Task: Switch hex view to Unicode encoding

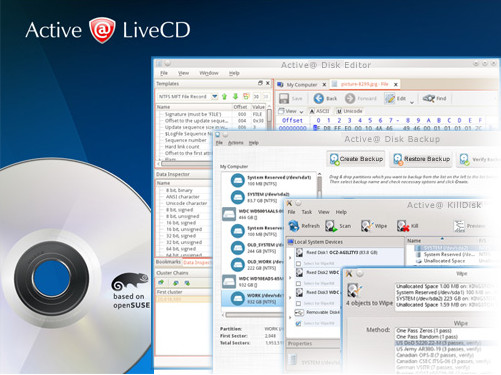Action: click(349, 111)
